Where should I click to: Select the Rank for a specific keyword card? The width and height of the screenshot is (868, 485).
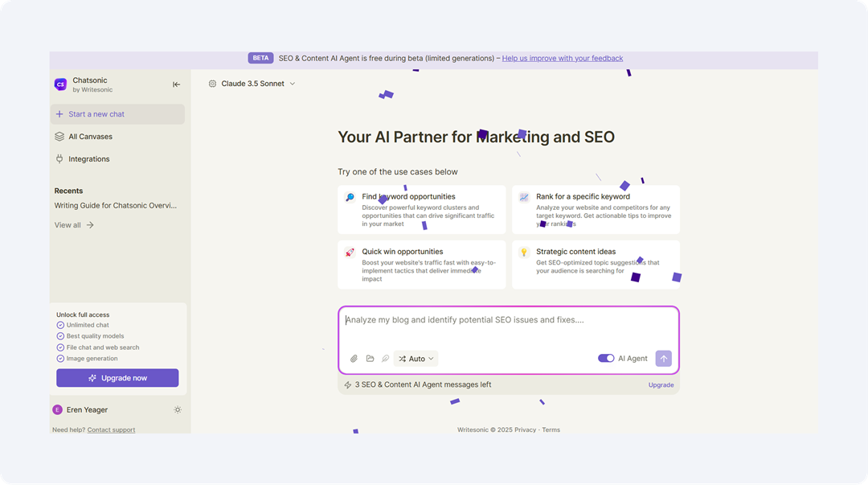coord(596,209)
